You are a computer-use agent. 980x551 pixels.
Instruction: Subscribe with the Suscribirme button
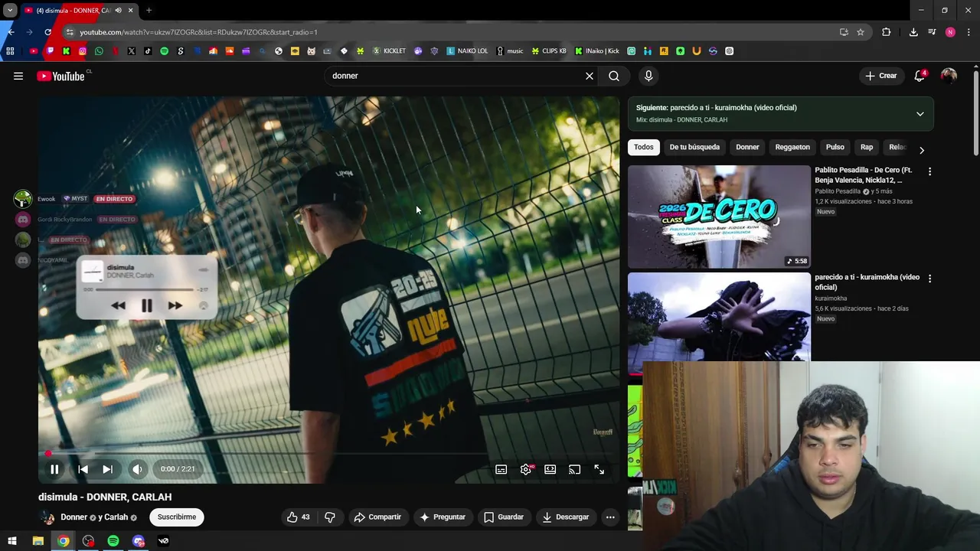pyautogui.click(x=177, y=517)
